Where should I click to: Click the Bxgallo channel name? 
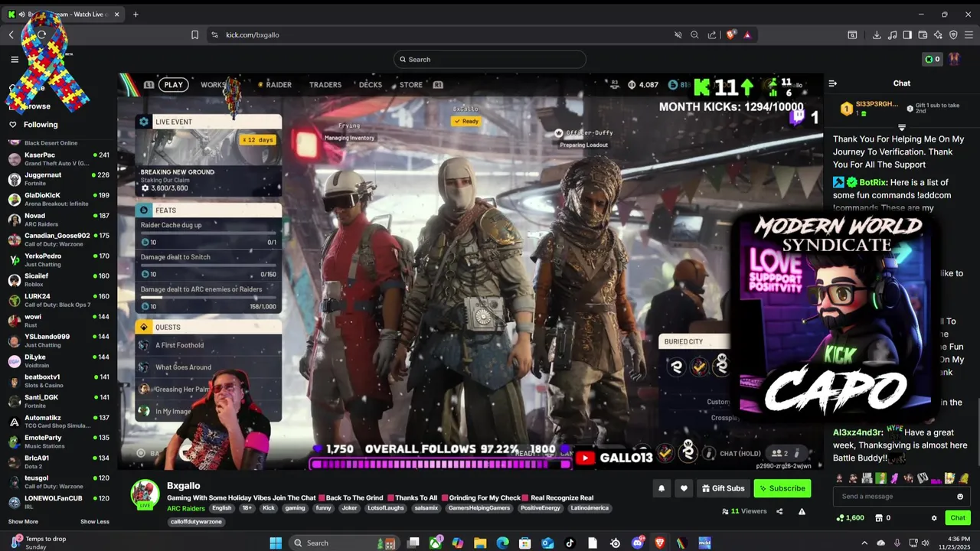point(184,485)
